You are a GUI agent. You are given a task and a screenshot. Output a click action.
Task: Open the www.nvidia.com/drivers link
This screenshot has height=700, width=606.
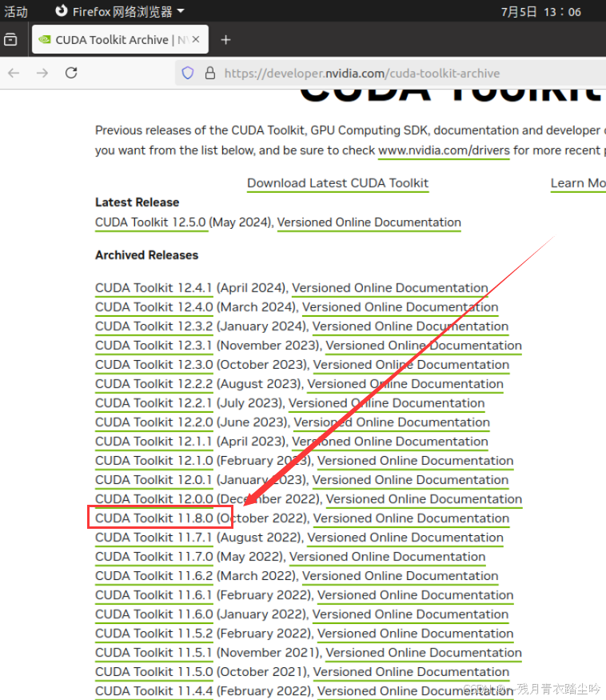[x=444, y=150]
